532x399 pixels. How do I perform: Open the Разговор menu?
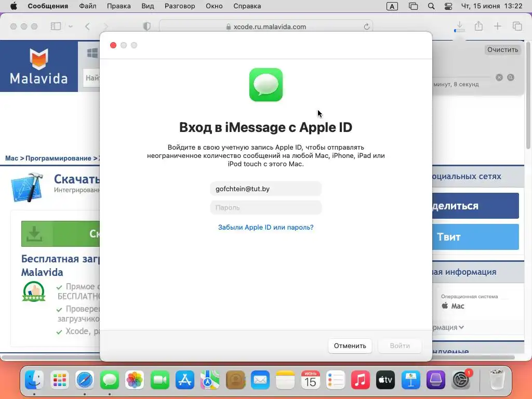[180, 6]
